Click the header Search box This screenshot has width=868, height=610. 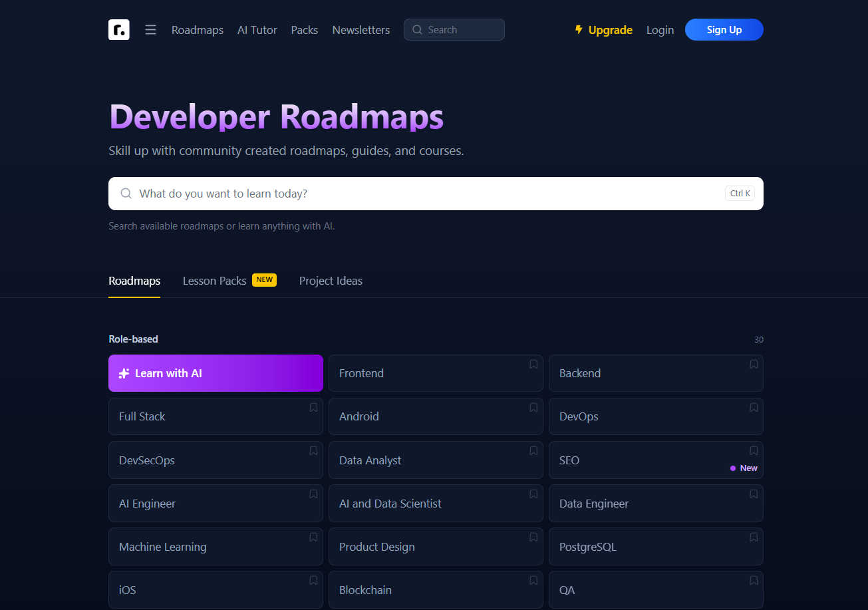click(454, 30)
